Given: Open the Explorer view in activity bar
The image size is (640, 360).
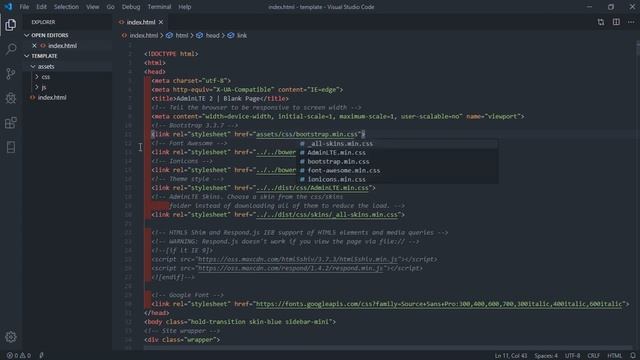Looking at the screenshot, I should 11,25.
